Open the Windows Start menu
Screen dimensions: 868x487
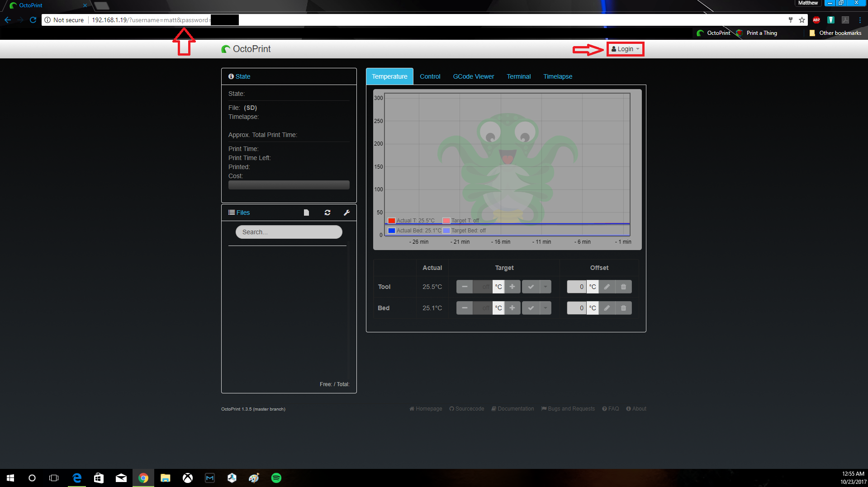10,478
